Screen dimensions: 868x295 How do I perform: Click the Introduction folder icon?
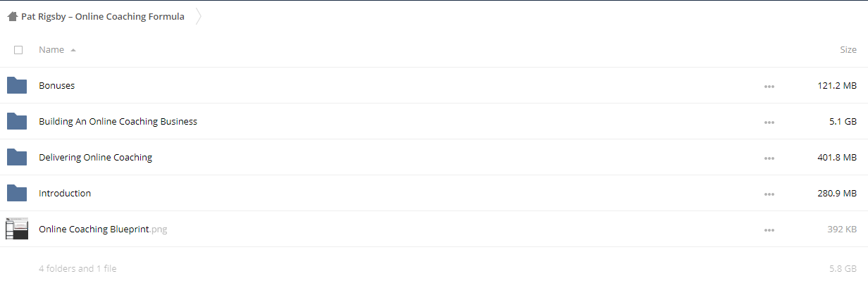pos(17,193)
